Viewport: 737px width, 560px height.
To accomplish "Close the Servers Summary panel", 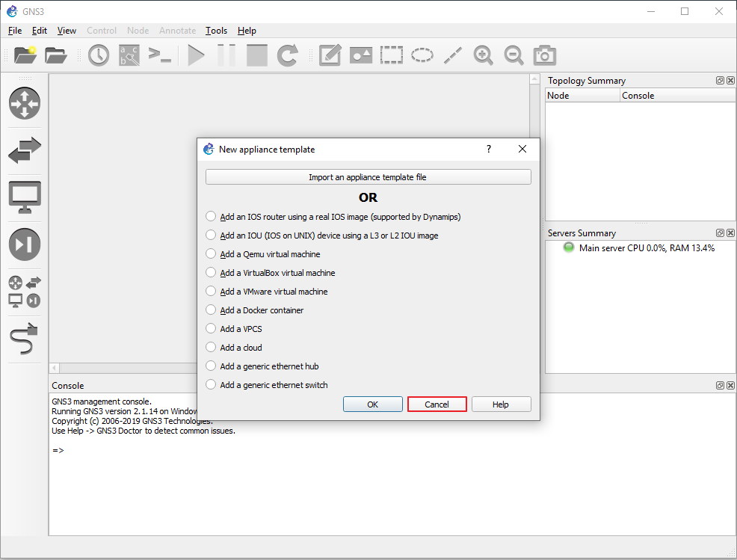I will pyautogui.click(x=730, y=233).
